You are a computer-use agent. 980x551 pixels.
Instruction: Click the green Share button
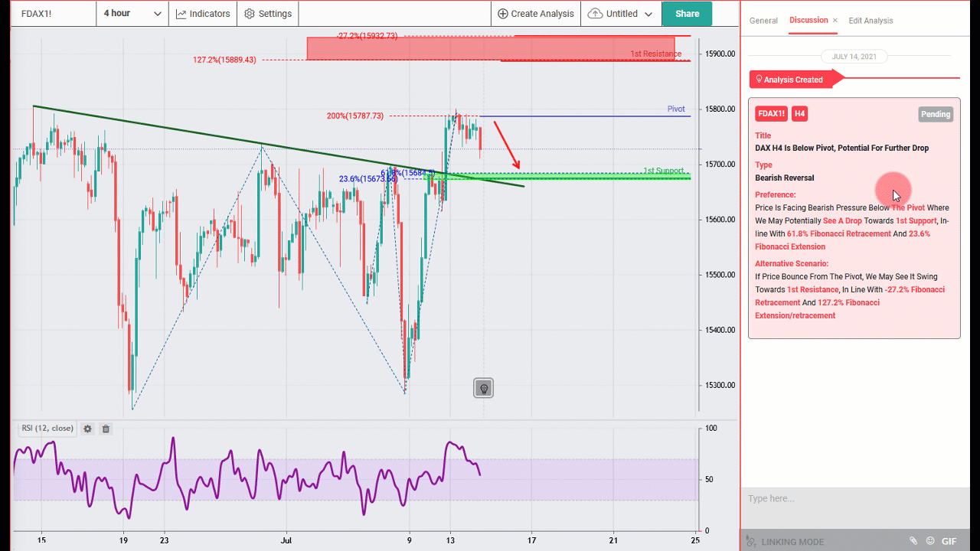(687, 14)
